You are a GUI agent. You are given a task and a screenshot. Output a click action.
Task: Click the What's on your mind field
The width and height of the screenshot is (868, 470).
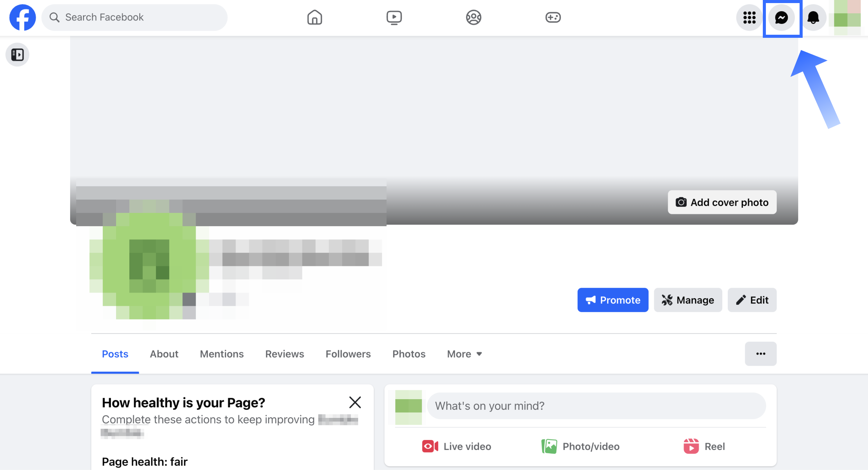tap(596, 406)
